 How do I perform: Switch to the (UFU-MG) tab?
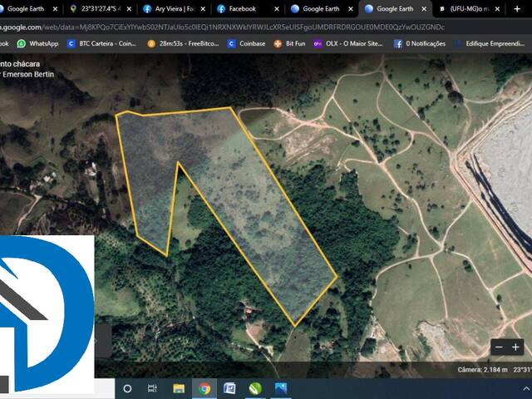coord(469,9)
